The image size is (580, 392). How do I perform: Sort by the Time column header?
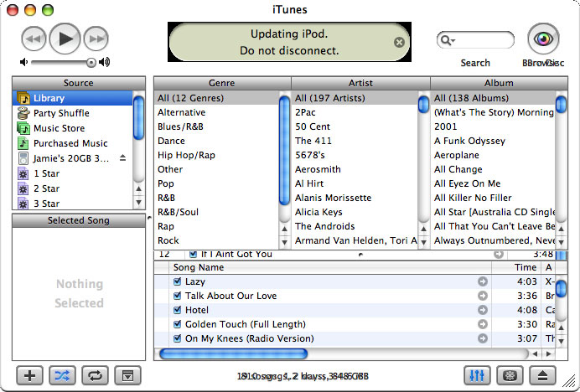pos(516,267)
